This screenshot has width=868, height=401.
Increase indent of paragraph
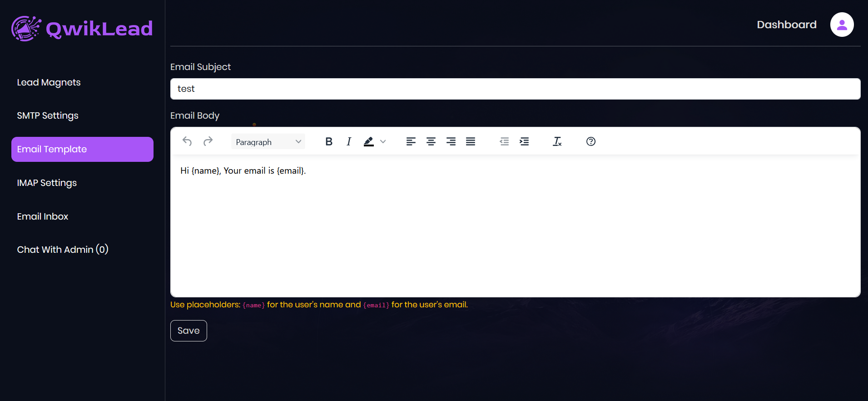click(524, 141)
